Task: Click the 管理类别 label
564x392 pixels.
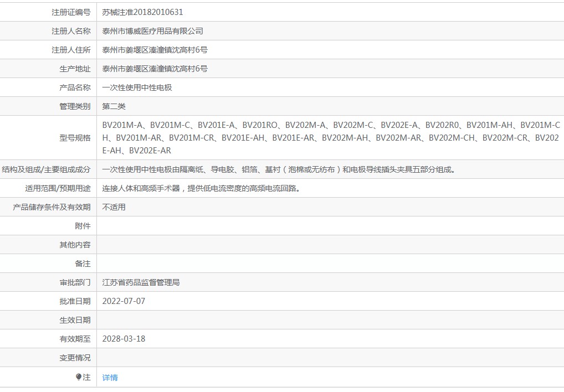Action: pos(75,106)
